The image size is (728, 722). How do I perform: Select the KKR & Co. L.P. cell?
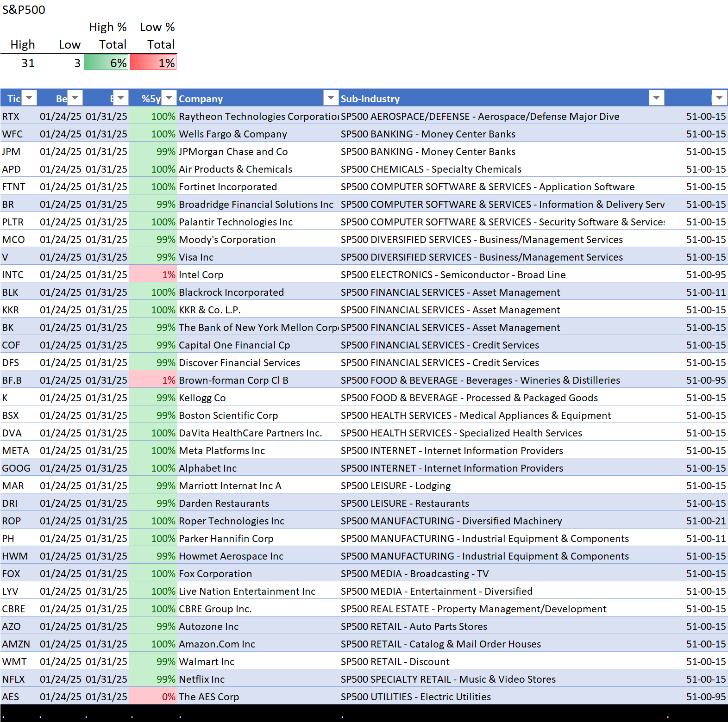[258, 310]
